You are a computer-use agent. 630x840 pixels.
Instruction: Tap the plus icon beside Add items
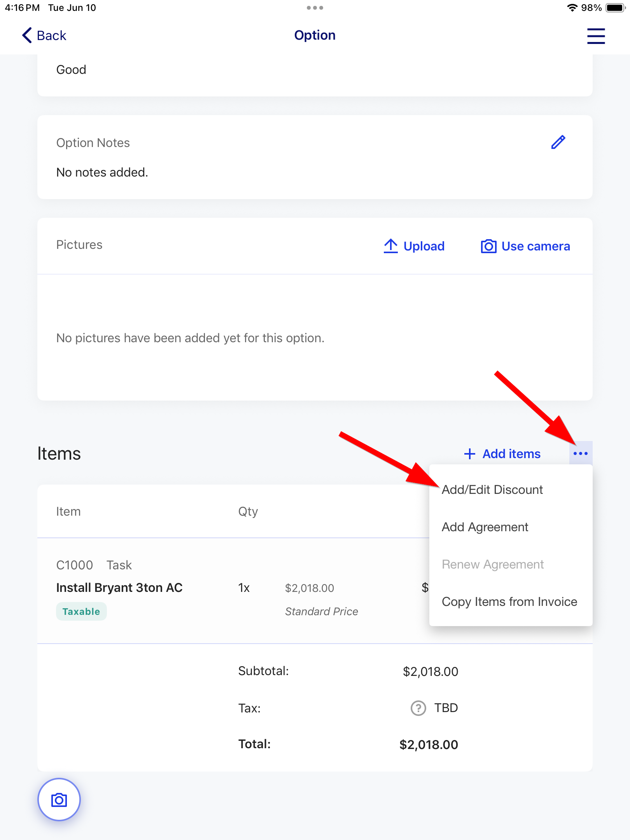click(470, 454)
